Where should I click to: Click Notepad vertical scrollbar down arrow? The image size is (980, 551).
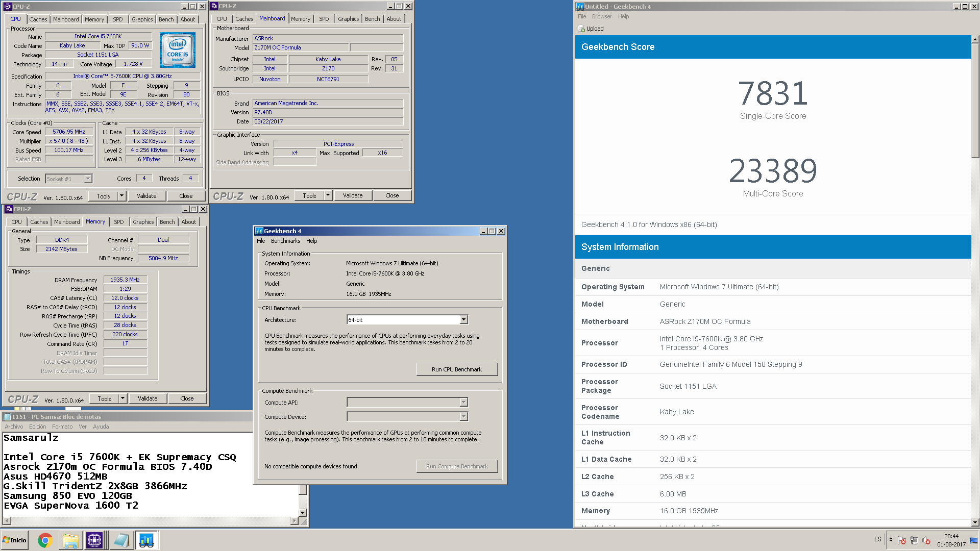pyautogui.click(x=303, y=513)
